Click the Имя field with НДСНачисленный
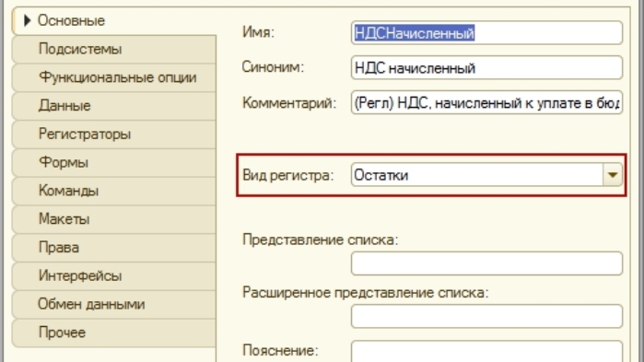The height and width of the screenshot is (362, 644). click(486, 33)
